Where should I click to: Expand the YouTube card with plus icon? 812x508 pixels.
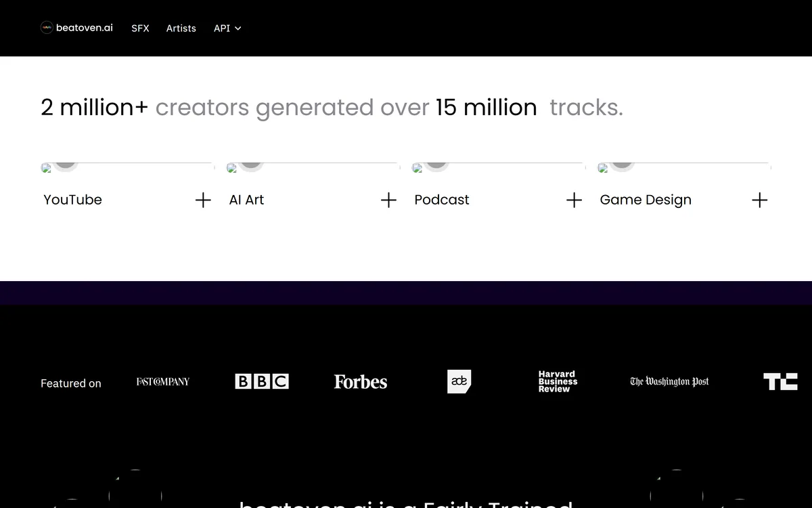pyautogui.click(x=203, y=200)
